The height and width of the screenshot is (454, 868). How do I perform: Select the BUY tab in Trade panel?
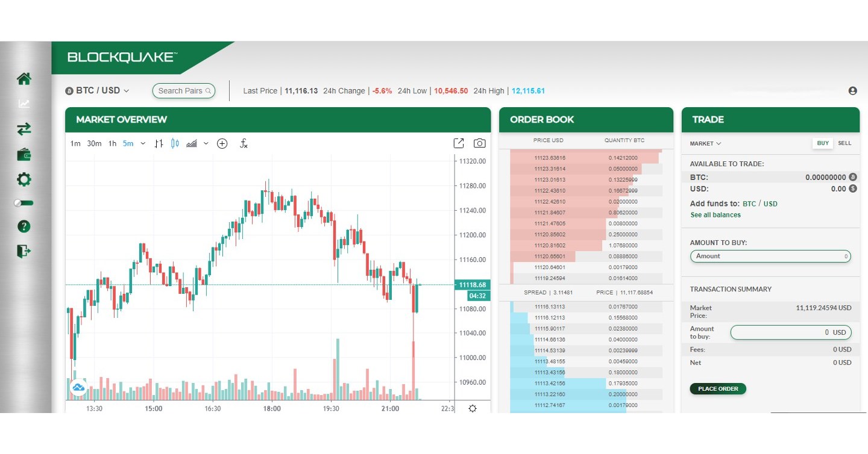click(822, 143)
